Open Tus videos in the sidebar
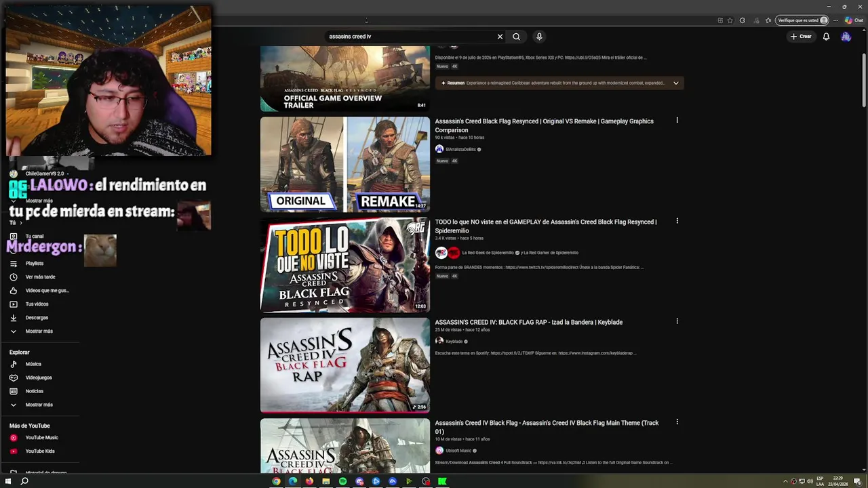Image resolution: width=868 pixels, height=488 pixels. pyautogui.click(x=37, y=304)
